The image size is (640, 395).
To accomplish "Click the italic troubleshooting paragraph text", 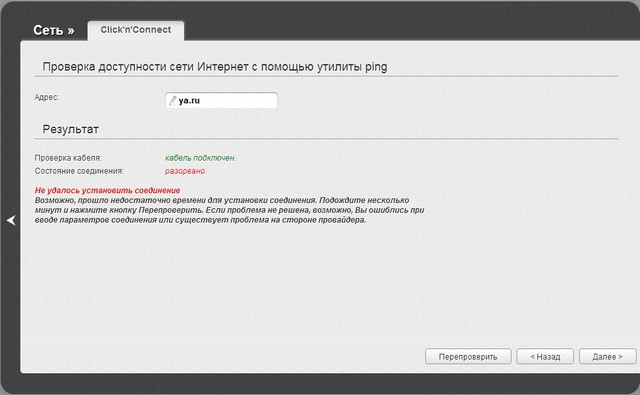I will click(x=229, y=210).
